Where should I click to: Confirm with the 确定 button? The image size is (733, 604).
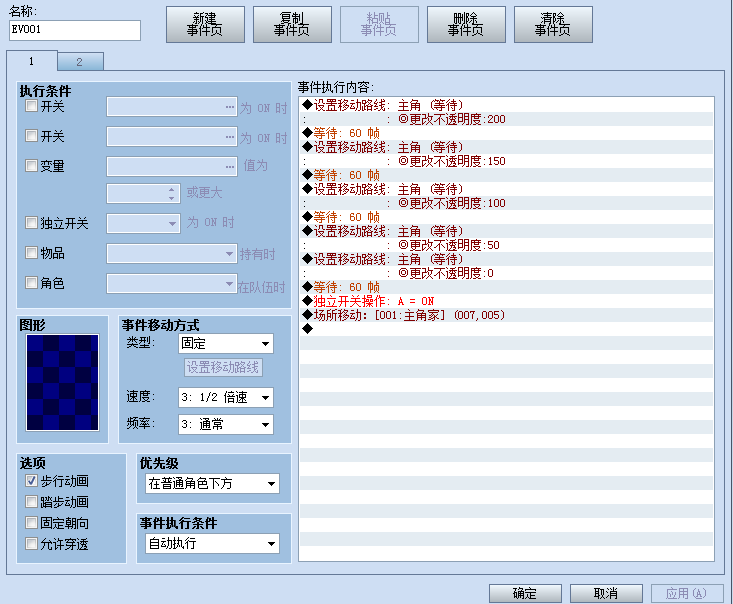[x=525, y=593]
